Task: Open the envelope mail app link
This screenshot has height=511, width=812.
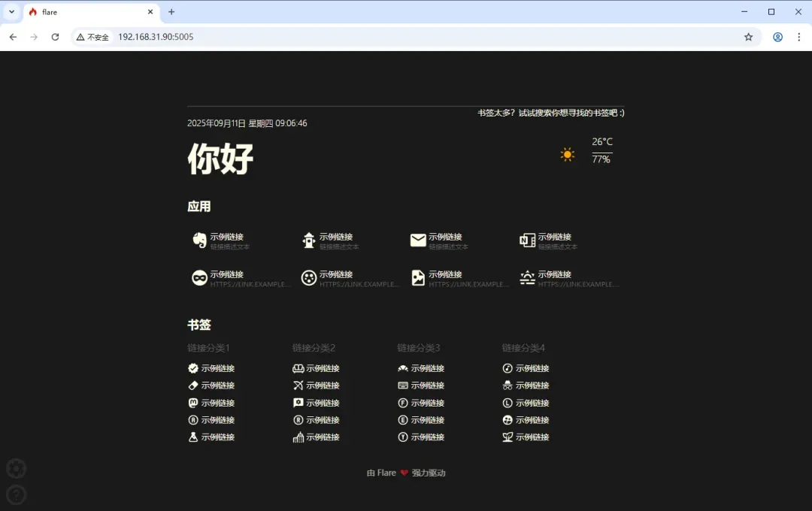Action: 418,240
